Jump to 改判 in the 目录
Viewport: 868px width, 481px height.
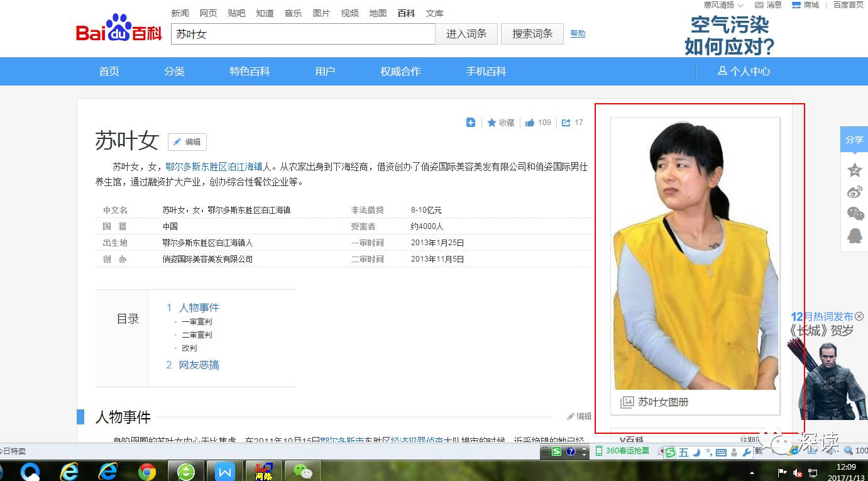pos(189,348)
